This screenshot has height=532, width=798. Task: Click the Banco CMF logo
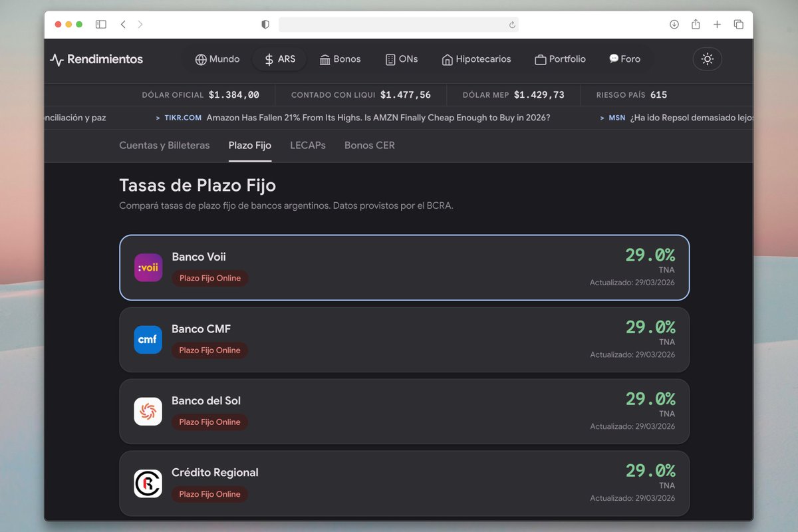point(148,340)
